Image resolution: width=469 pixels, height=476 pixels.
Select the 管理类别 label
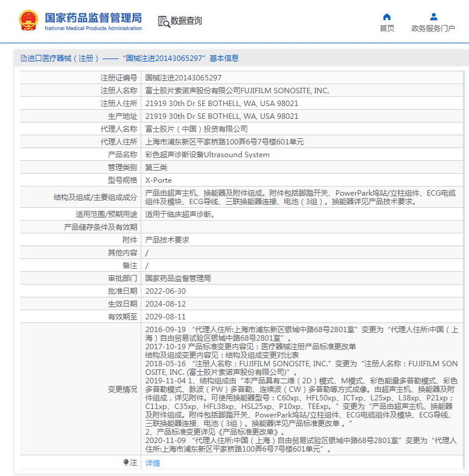pyautogui.click(x=122, y=167)
